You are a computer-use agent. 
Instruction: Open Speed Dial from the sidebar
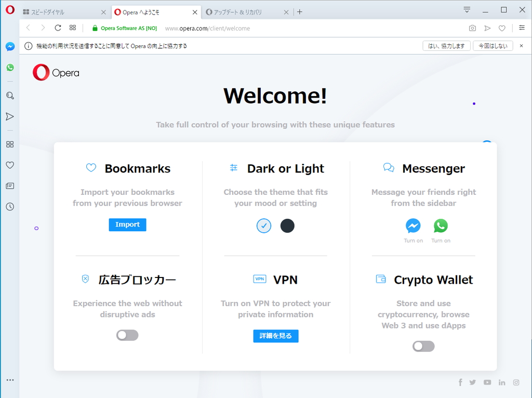(x=9, y=144)
